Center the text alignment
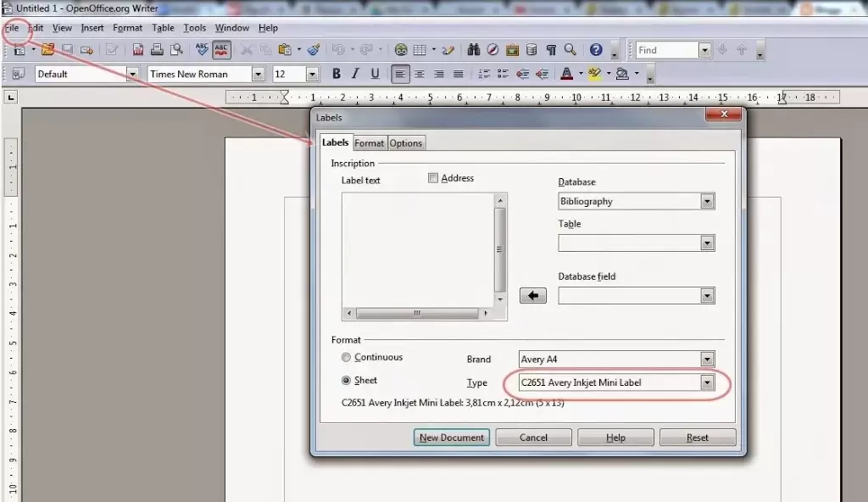This screenshot has height=502, width=868. point(420,74)
